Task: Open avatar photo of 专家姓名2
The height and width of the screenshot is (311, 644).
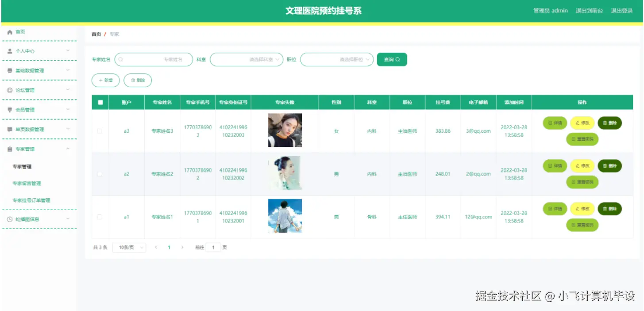Action: (285, 173)
